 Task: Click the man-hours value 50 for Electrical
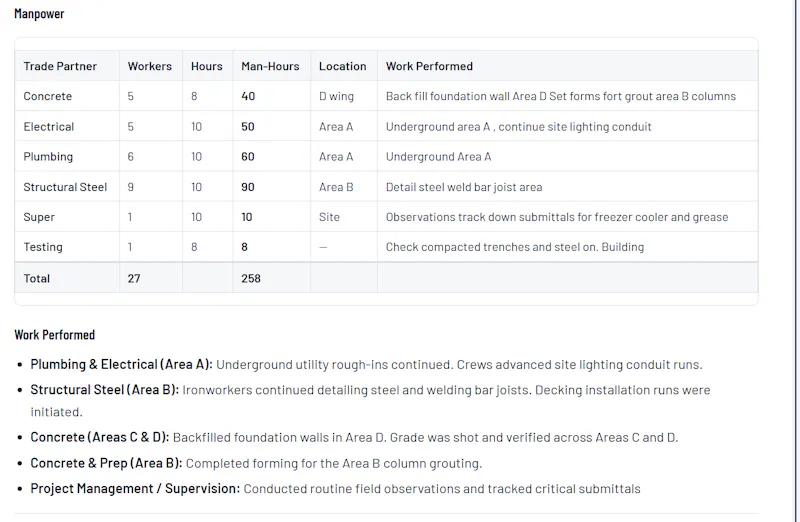(247, 127)
